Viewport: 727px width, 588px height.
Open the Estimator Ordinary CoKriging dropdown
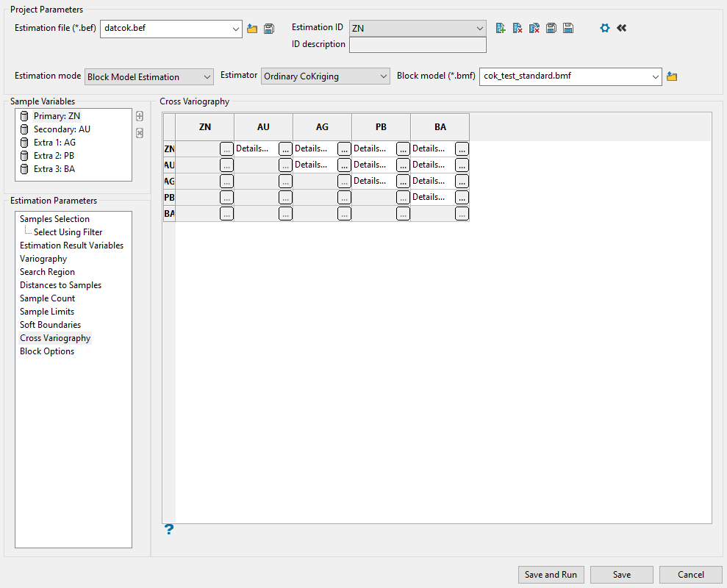click(x=326, y=76)
